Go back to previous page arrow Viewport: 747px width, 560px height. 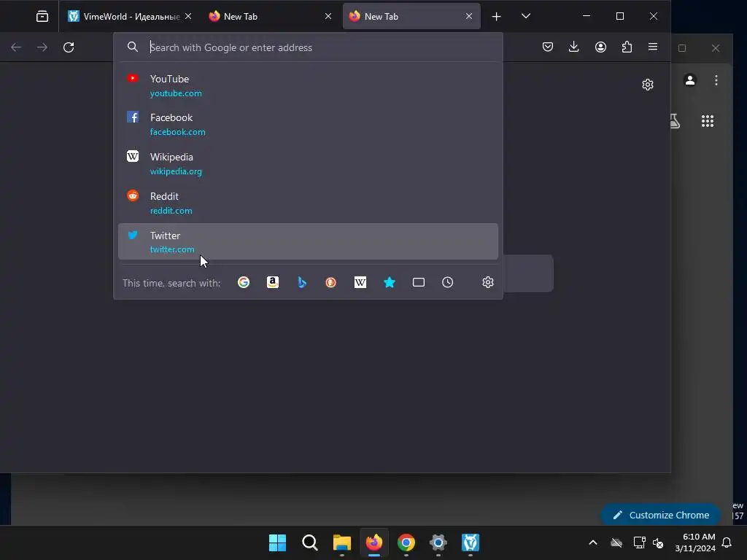point(16,47)
